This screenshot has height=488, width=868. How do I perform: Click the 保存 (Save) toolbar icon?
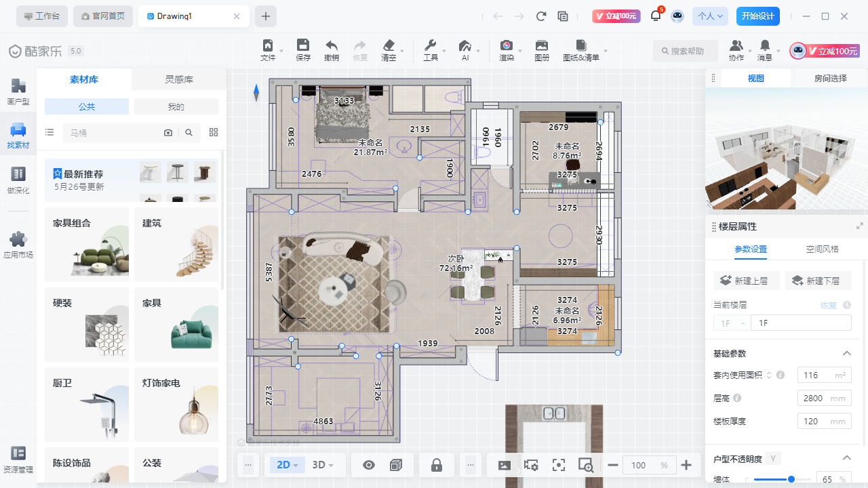303,49
